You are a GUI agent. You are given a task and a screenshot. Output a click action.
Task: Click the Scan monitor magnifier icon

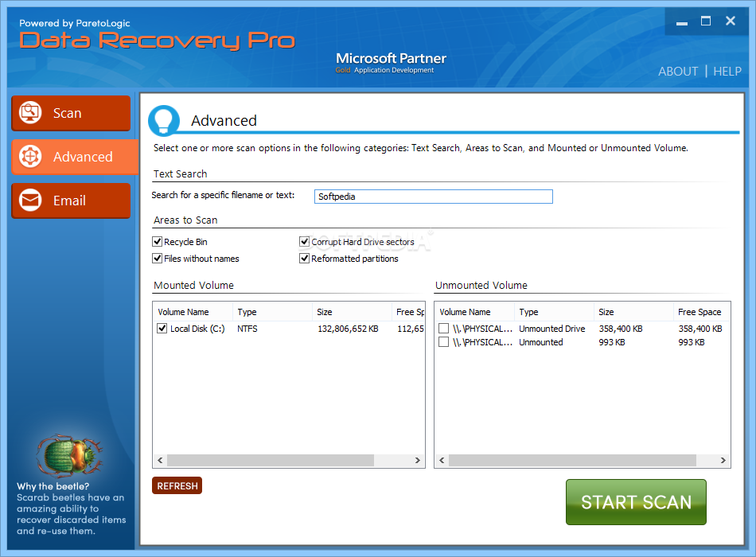click(x=30, y=113)
